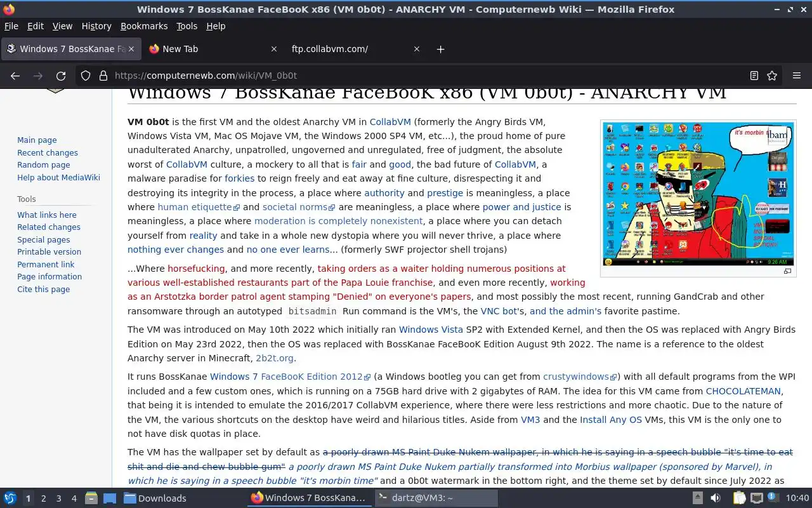The height and width of the screenshot is (508, 812).
Task: Open the File menu
Action: (11, 26)
